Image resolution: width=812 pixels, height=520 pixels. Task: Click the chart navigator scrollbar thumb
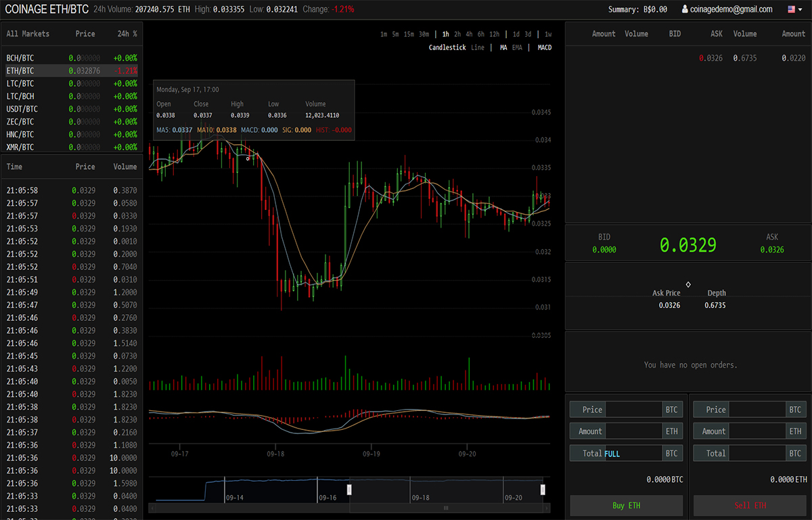[446, 508]
